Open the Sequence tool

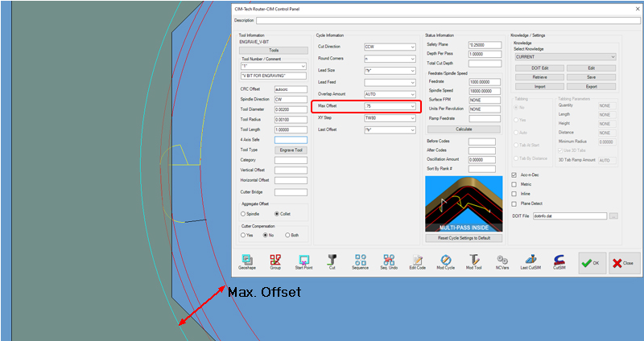pos(360,261)
